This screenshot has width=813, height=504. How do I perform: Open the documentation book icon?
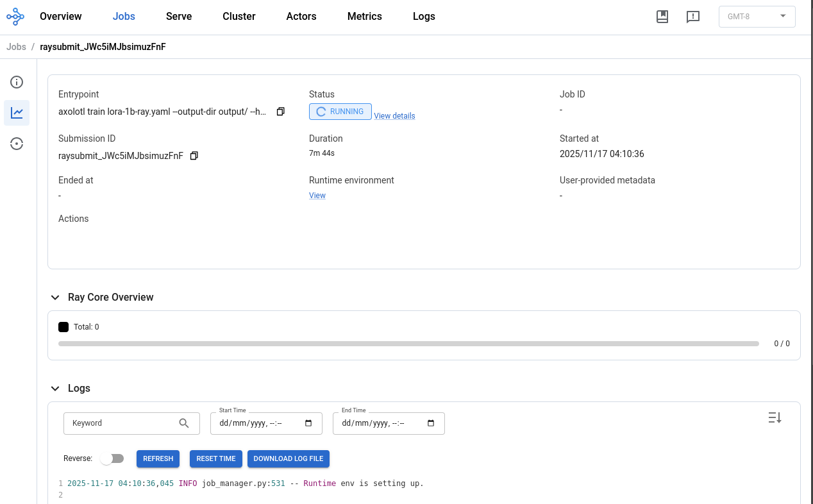[662, 17]
